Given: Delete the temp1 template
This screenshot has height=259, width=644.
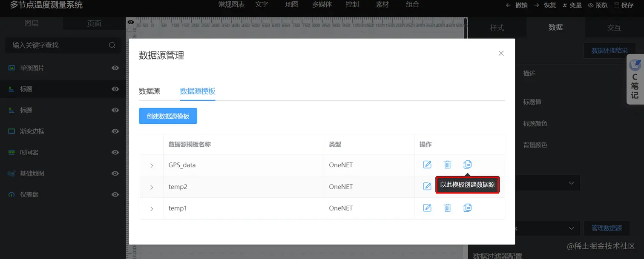Looking at the screenshot, I should pos(447,208).
